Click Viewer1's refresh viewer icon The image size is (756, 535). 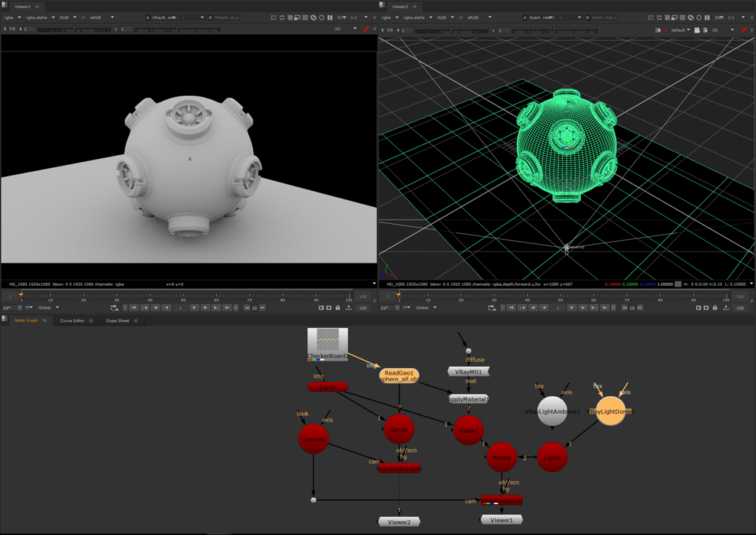pos(313,18)
